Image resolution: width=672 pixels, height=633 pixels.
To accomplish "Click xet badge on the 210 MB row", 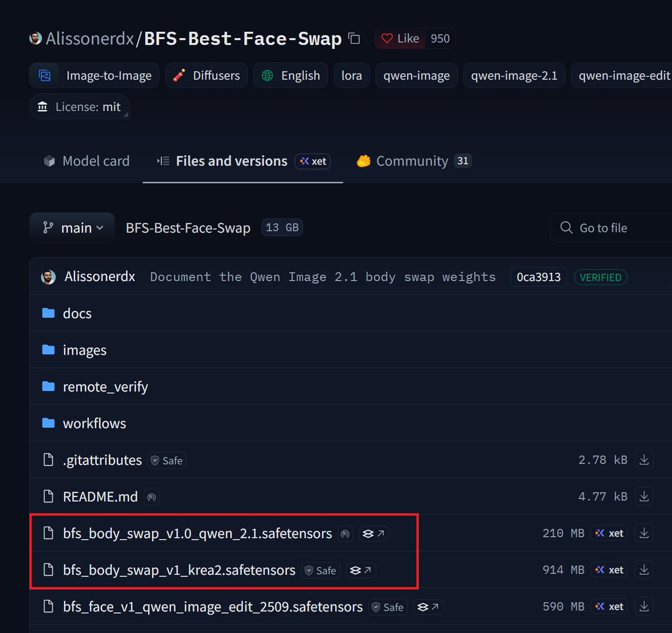I will point(610,533).
